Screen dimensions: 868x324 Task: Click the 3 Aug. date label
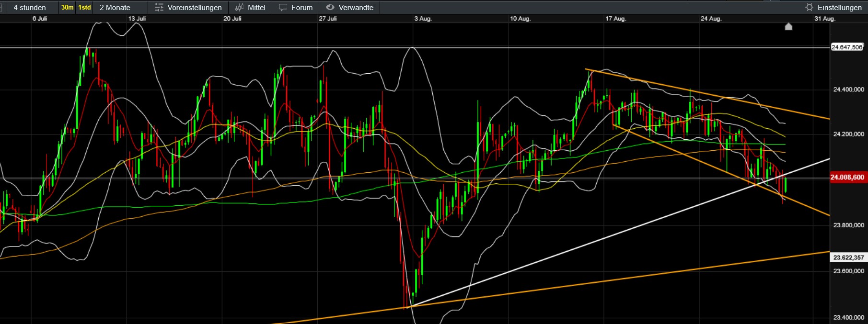pyautogui.click(x=423, y=19)
